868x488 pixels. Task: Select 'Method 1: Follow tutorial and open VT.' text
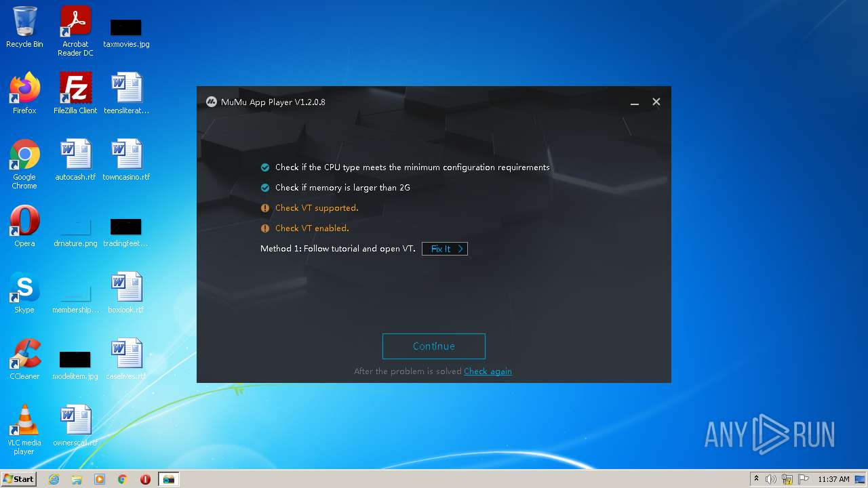pos(338,249)
